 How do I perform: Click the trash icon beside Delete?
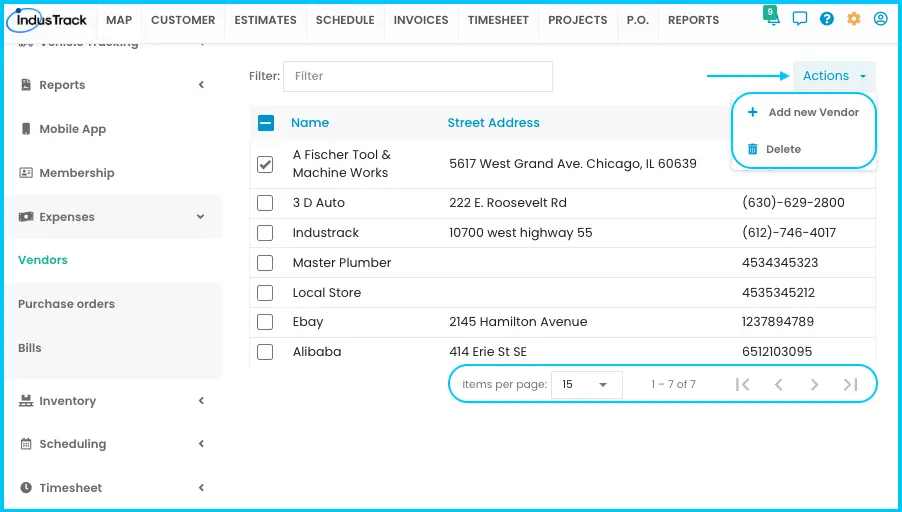pos(752,149)
